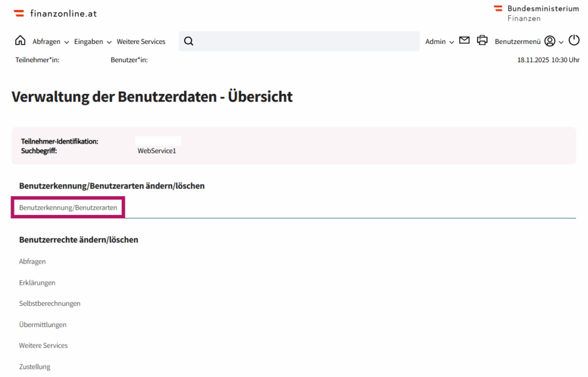Select the Abfragen user rights link
This screenshot has width=588, height=377.
(32, 261)
